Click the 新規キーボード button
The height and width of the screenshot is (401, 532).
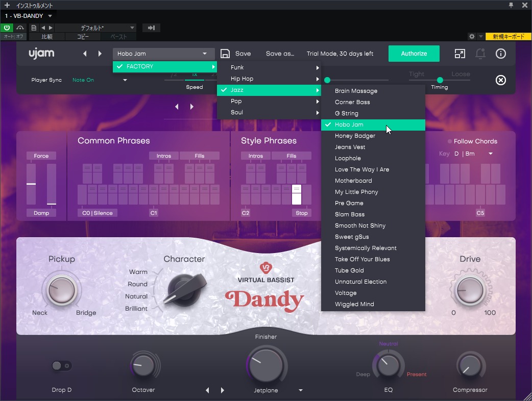coord(508,36)
